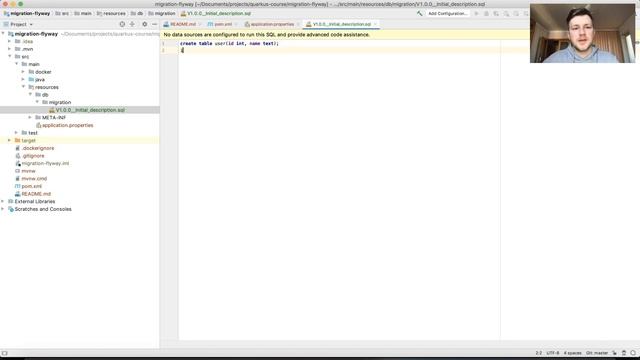
Task: Select .dockerignore file in tree
Action: click(x=34, y=148)
